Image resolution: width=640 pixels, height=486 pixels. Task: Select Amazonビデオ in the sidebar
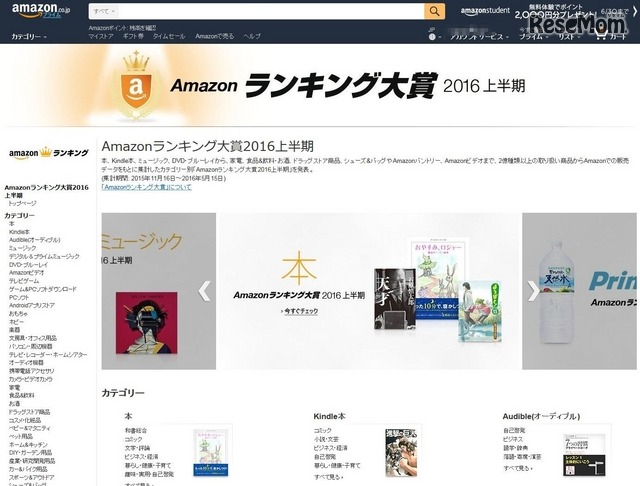click(x=27, y=273)
